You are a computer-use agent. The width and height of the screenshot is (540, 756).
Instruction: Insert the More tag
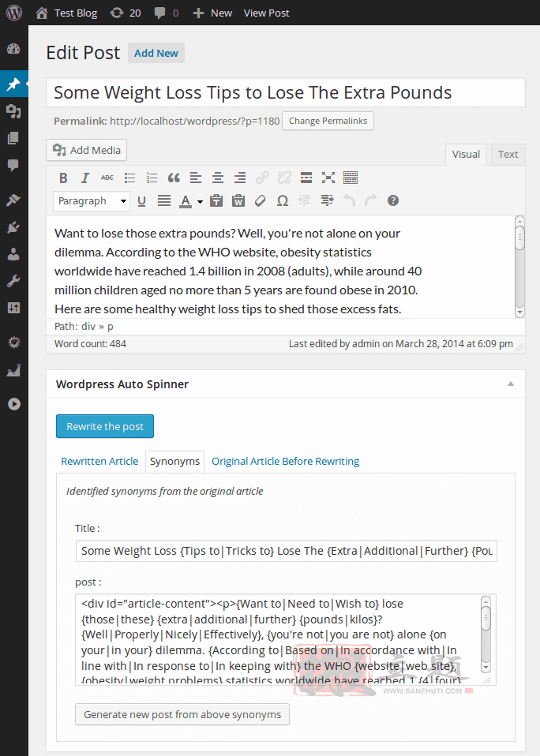(306, 178)
